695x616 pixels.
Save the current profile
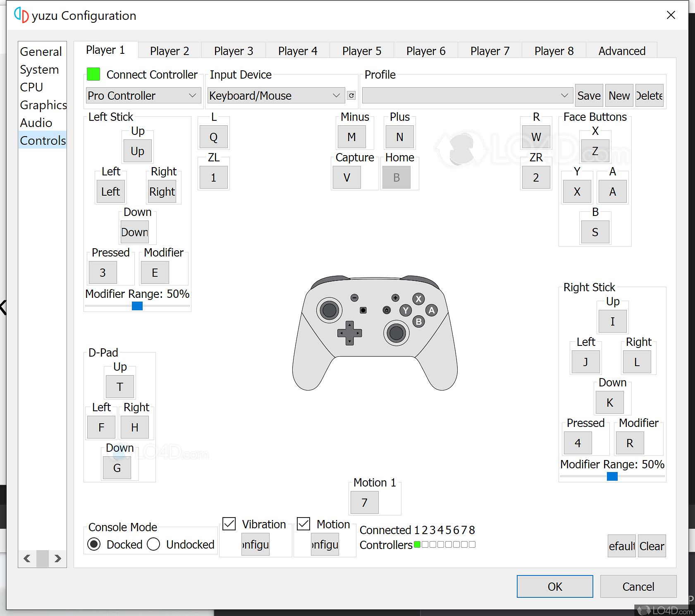[589, 96]
